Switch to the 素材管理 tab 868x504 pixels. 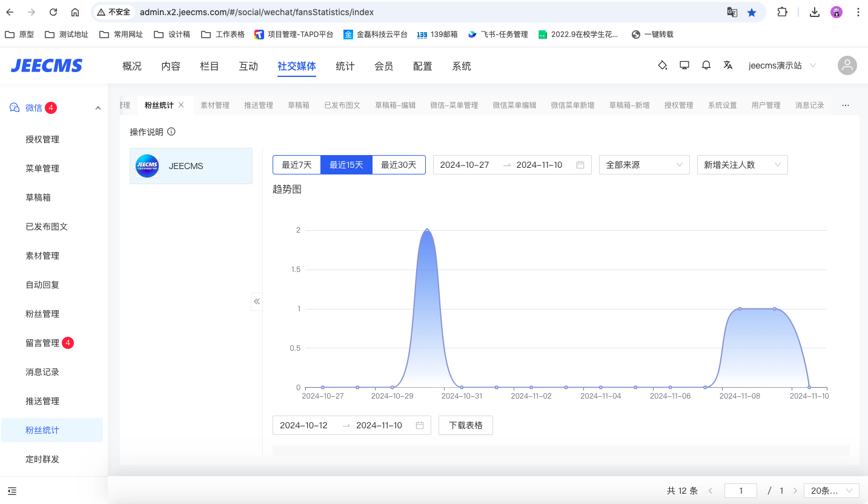215,105
